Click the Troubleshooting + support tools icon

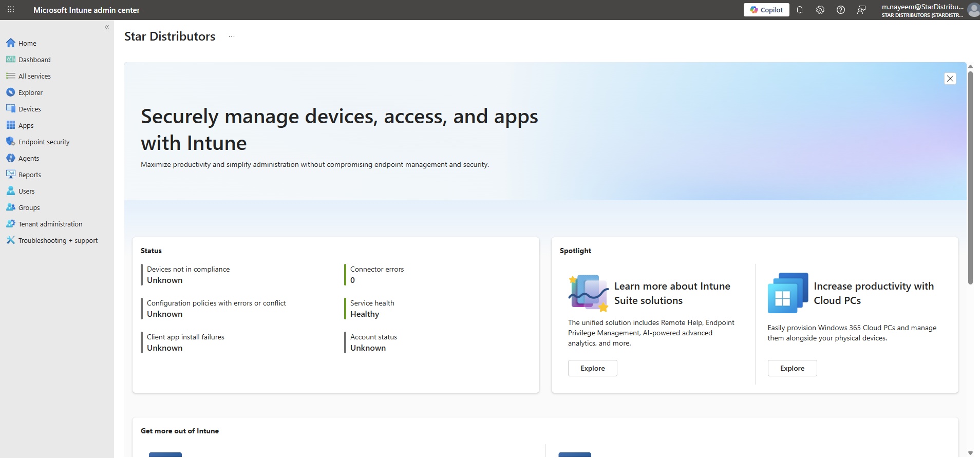(x=10, y=240)
